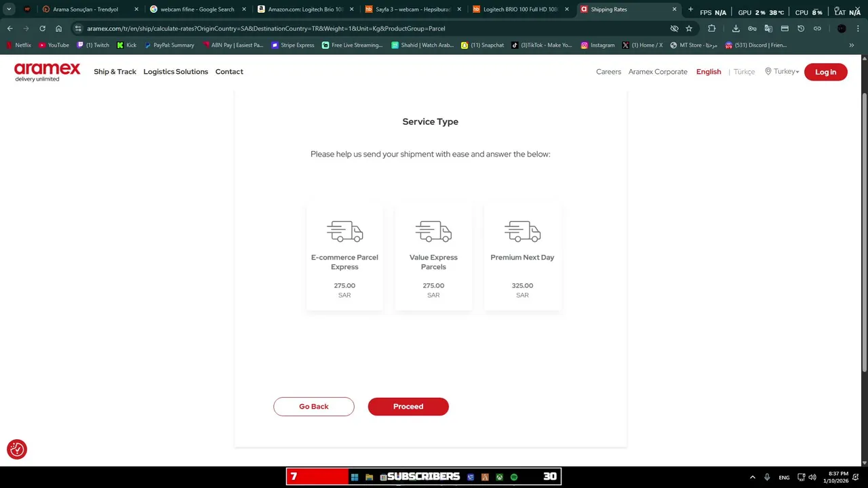
Task: Open the Instagram bookmark
Action: point(597,45)
